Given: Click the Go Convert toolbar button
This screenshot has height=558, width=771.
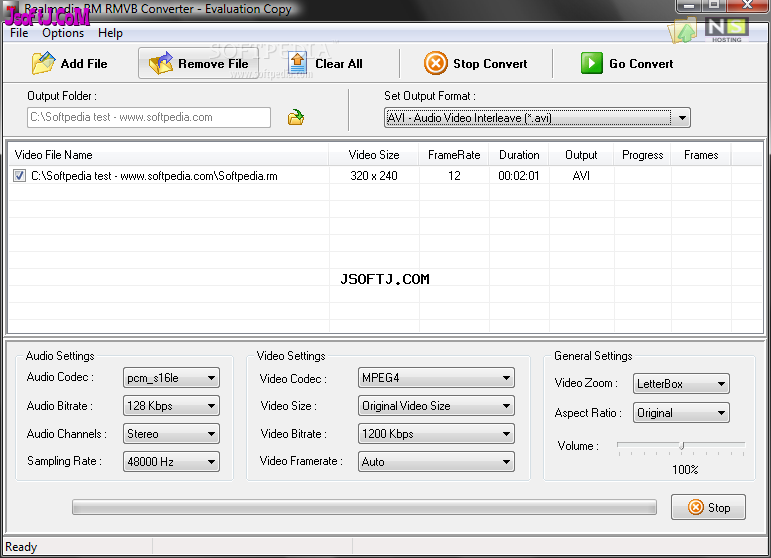Looking at the screenshot, I should tap(627, 63).
